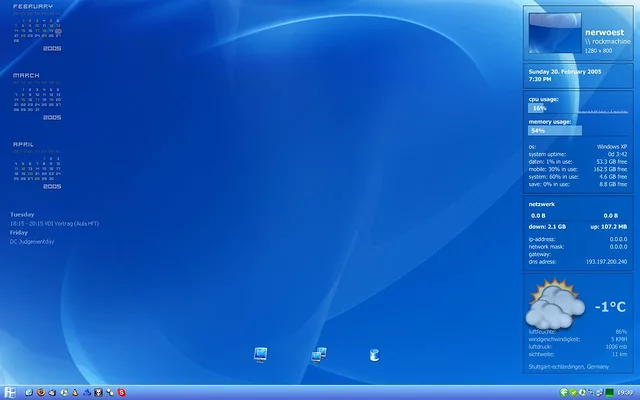Launch Firefox from the quick launch bar

tap(41, 392)
